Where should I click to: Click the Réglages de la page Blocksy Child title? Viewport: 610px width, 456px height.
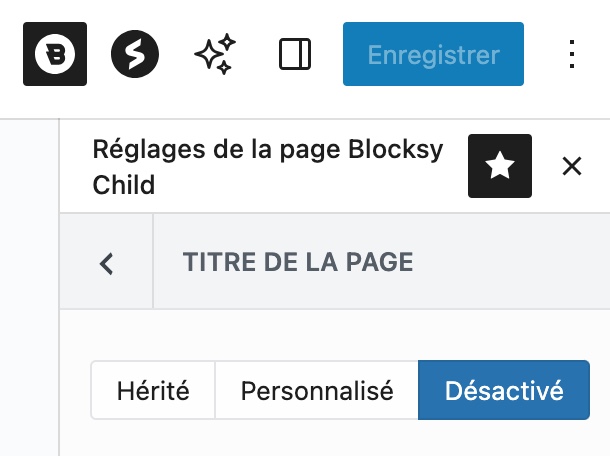(x=267, y=166)
